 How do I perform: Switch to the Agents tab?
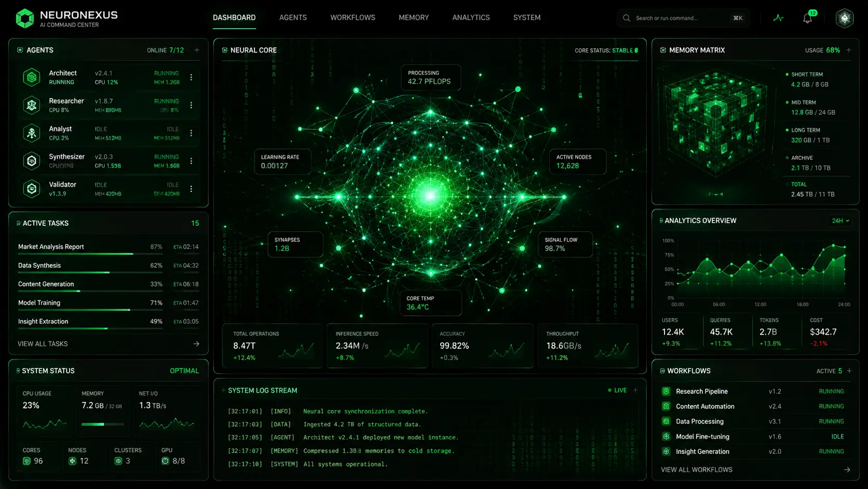(293, 18)
